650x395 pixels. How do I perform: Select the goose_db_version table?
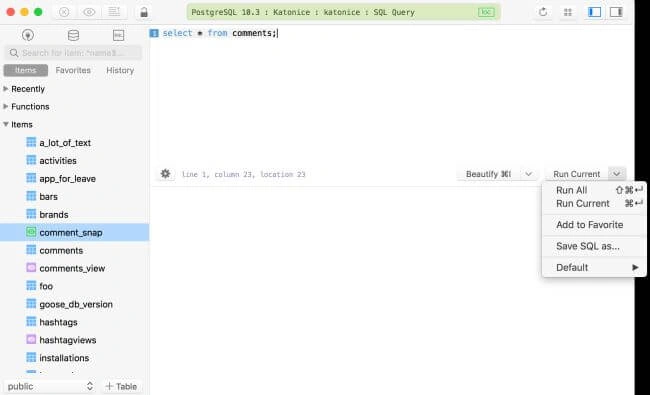pos(75,304)
